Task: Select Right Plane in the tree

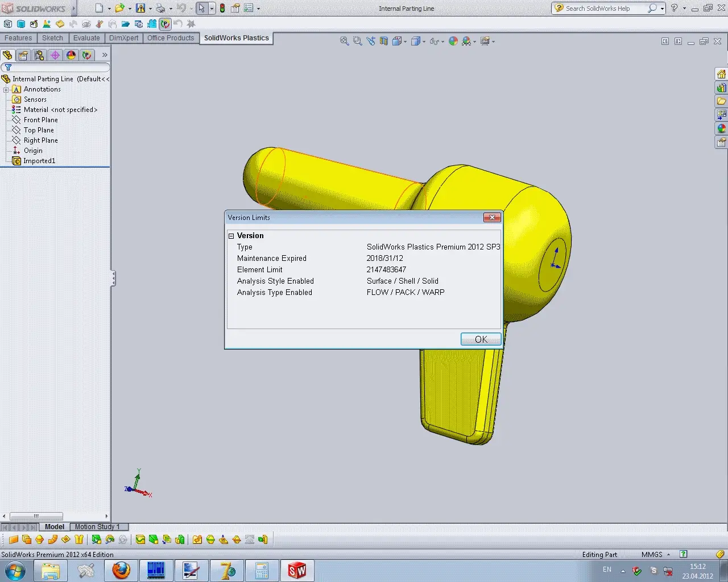Action: (x=40, y=140)
